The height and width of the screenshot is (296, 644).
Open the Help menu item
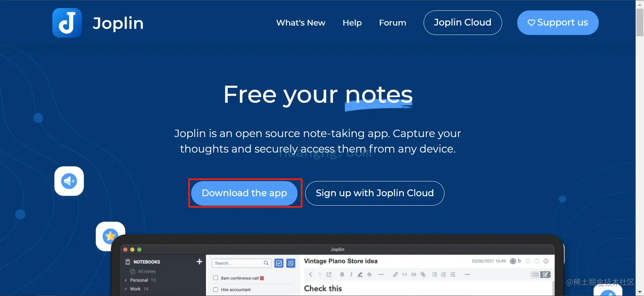[352, 23]
